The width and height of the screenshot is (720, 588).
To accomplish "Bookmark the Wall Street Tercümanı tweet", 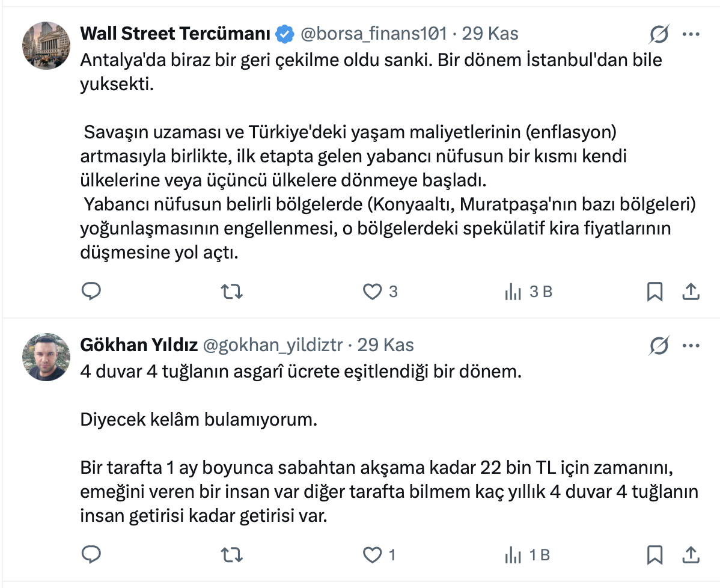I will point(654,292).
